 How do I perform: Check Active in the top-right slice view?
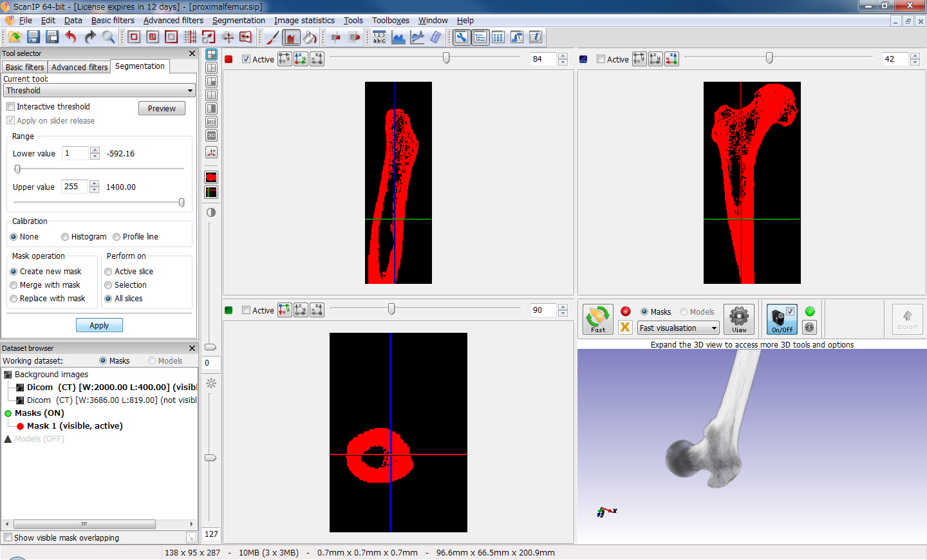[601, 59]
